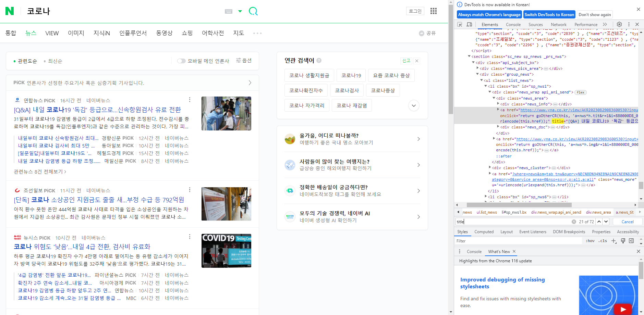Close the 연관 검색어 box
The width and height of the screenshot is (644, 315).
pyautogui.click(x=417, y=61)
